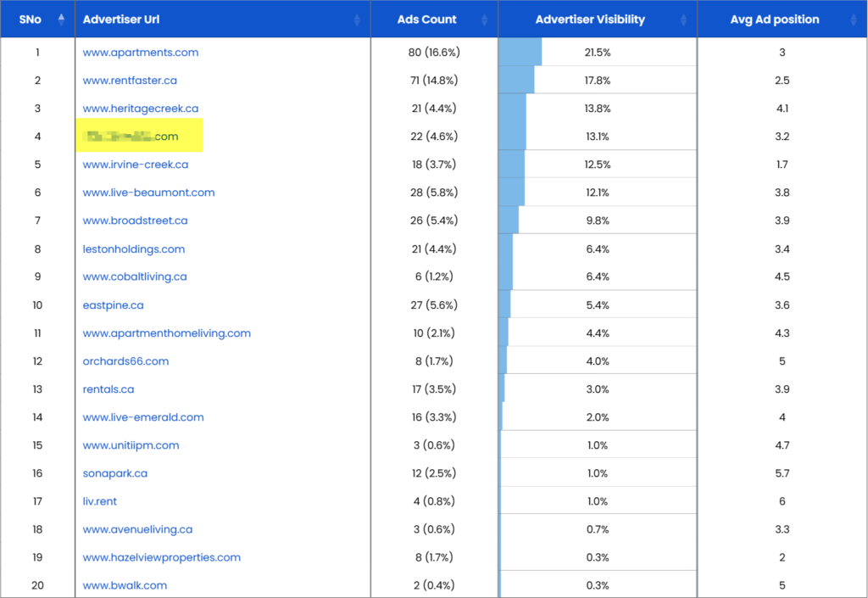Viewport: 868px width, 598px height.
Task: Sort by Ads Count column arrow icon
Action: (484, 20)
